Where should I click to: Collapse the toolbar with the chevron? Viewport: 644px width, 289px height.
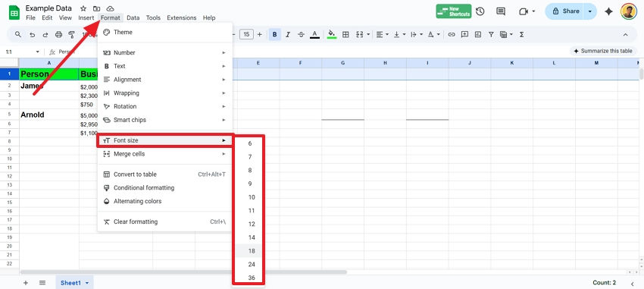pos(626,35)
